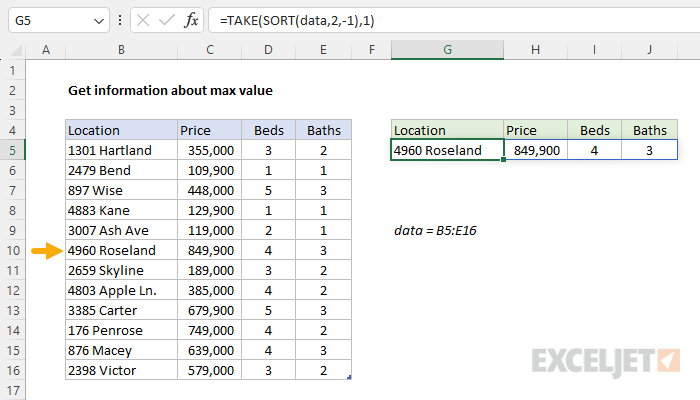Click the 'Baths' header in column E
Viewport: 700px width, 400px height.
pyautogui.click(x=323, y=130)
